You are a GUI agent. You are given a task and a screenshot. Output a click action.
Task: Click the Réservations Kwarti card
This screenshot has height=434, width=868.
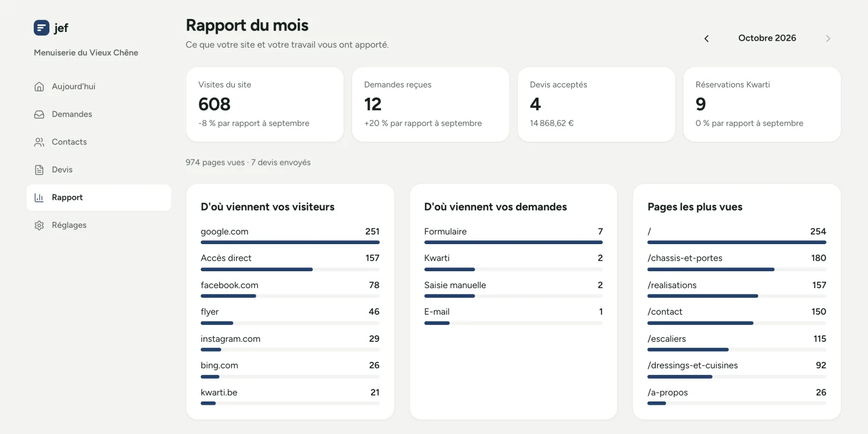(762, 104)
